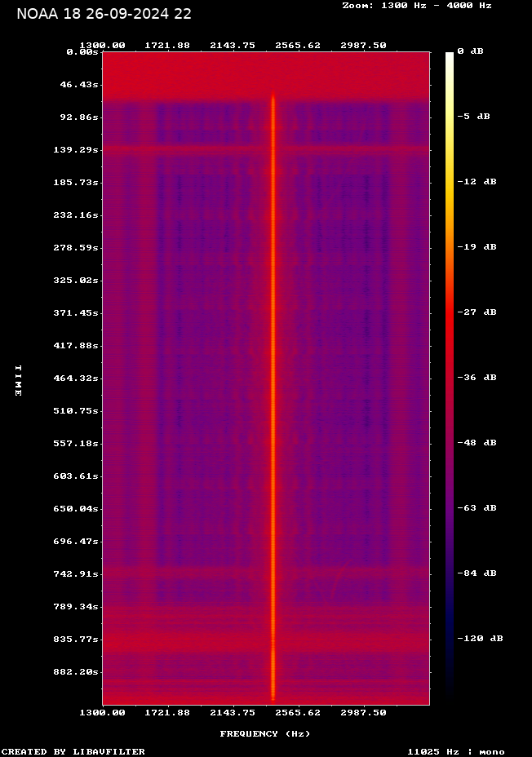Select the 0.00s time marker

pyautogui.click(x=82, y=51)
